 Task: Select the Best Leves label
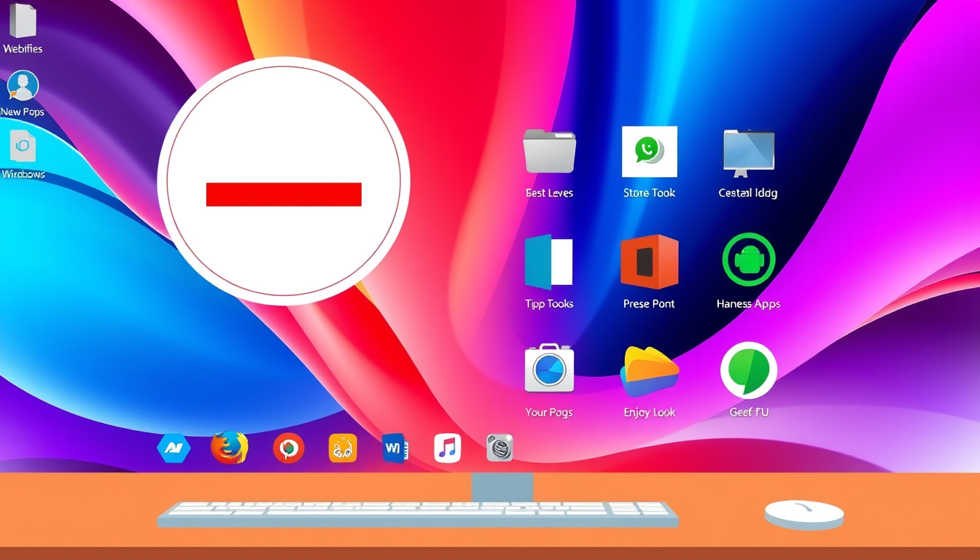click(549, 193)
